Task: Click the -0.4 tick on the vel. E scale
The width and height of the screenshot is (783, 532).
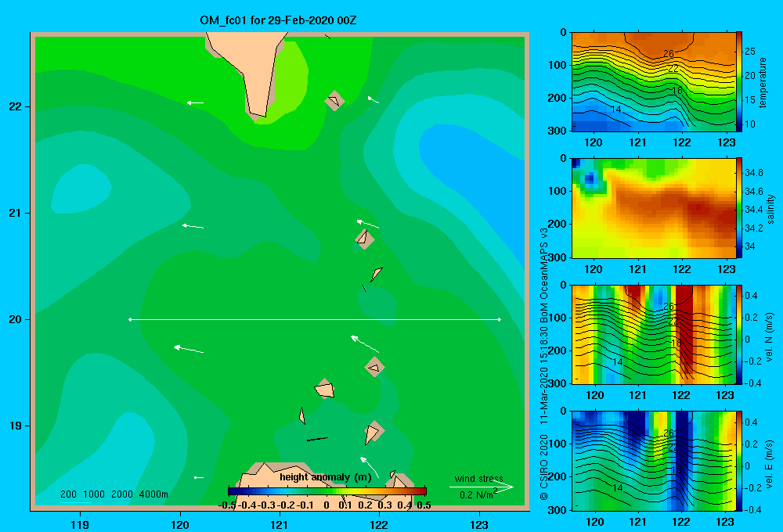Action: (752, 509)
